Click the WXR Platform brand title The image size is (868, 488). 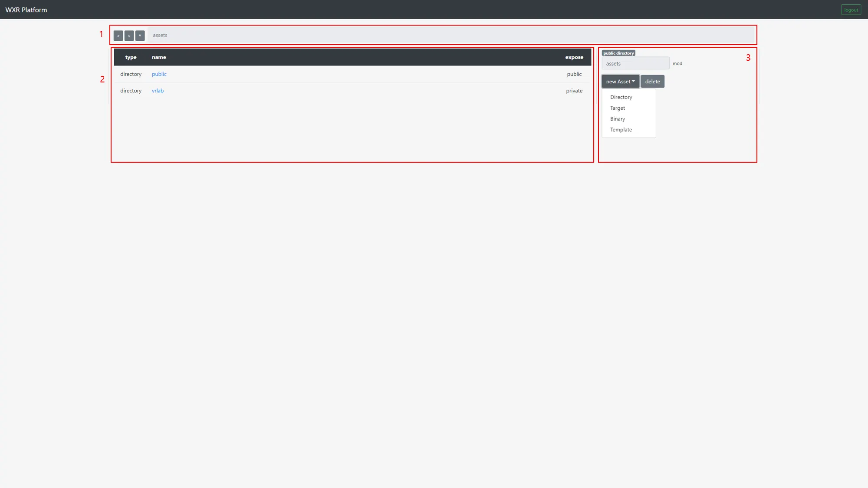(26, 10)
